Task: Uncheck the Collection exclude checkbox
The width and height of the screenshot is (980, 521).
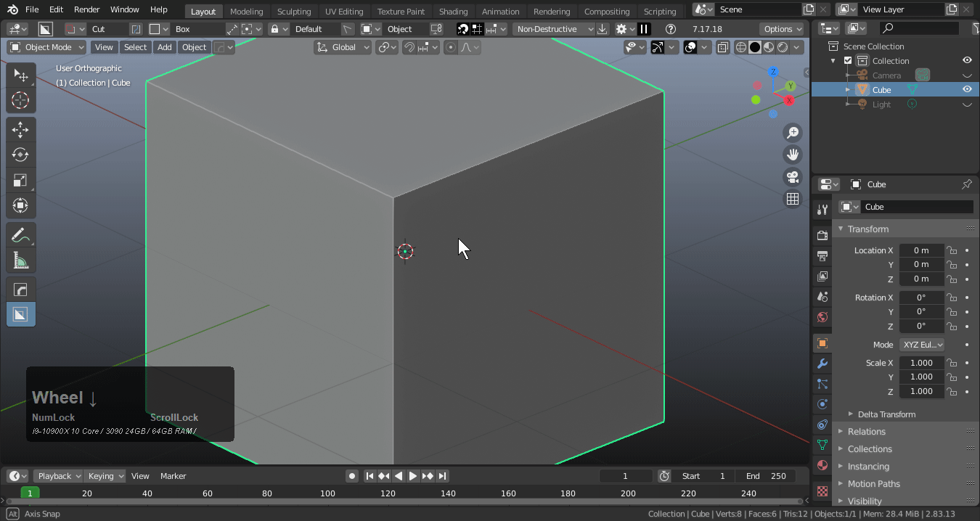Action: 847,61
